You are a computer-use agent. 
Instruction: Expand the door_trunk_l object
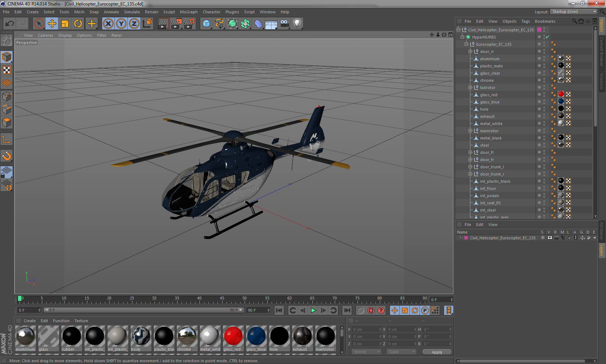470,167
